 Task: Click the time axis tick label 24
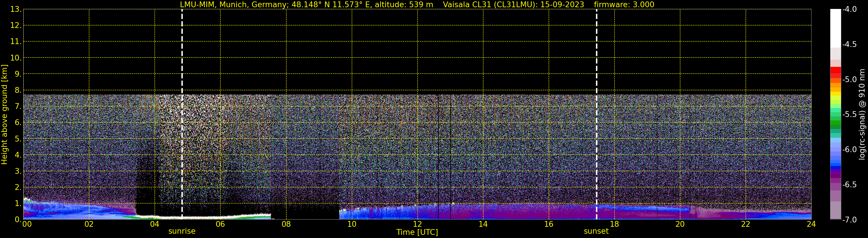pyautogui.click(x=811, y=224)
